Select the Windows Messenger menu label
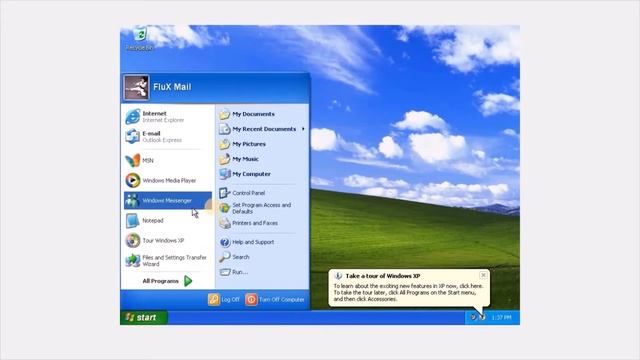640x360 pixels. pos(167,201)
